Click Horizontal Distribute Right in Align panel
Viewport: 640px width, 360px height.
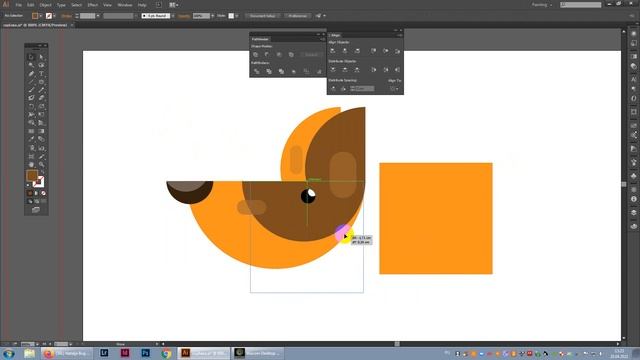(398, 70)
